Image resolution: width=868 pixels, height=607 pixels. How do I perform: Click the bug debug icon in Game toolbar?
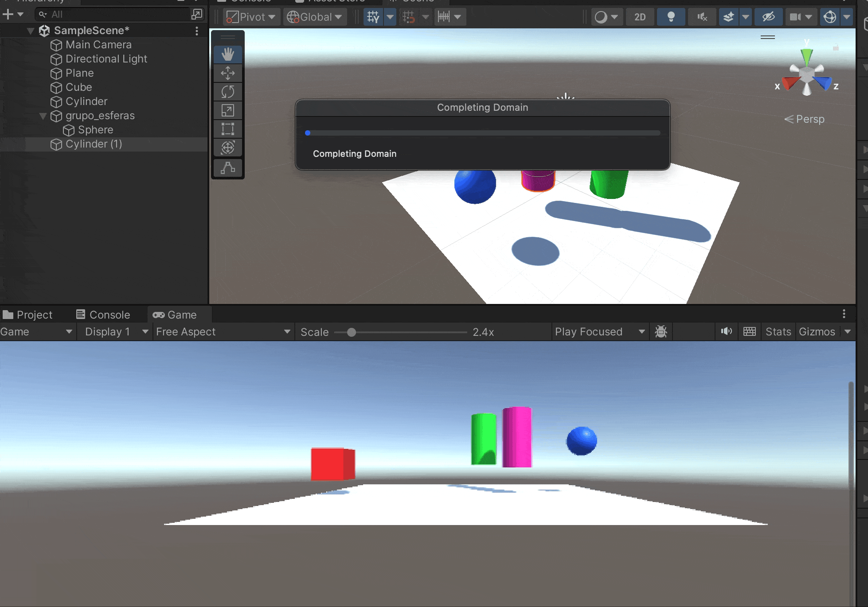tap(661, 332)
